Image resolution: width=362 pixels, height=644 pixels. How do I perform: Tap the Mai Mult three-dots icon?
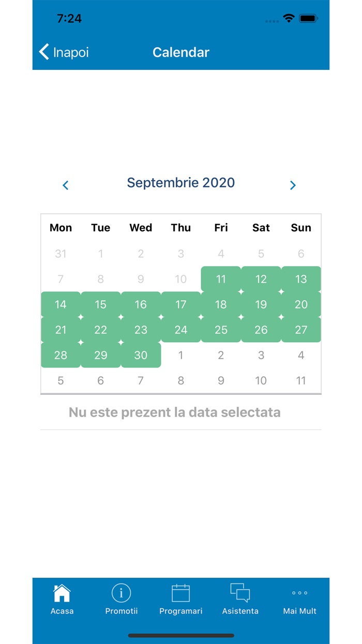point(300,593)
